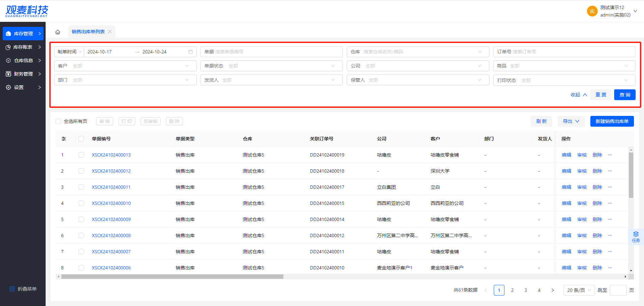This screenshot has height=306, width=644.
Task: Open the 商品 filter dropdown
Action: click(565, 66)
